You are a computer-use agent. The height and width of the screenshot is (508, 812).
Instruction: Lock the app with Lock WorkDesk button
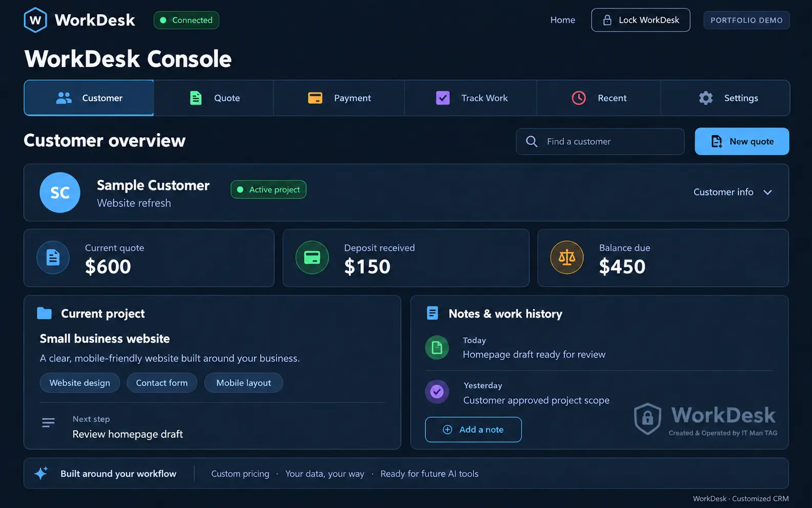640,20
